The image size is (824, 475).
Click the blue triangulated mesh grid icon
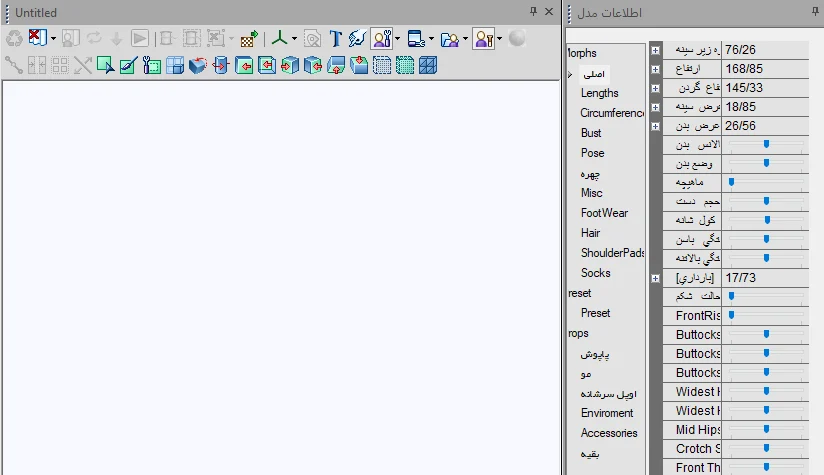[x=428, y=65]
